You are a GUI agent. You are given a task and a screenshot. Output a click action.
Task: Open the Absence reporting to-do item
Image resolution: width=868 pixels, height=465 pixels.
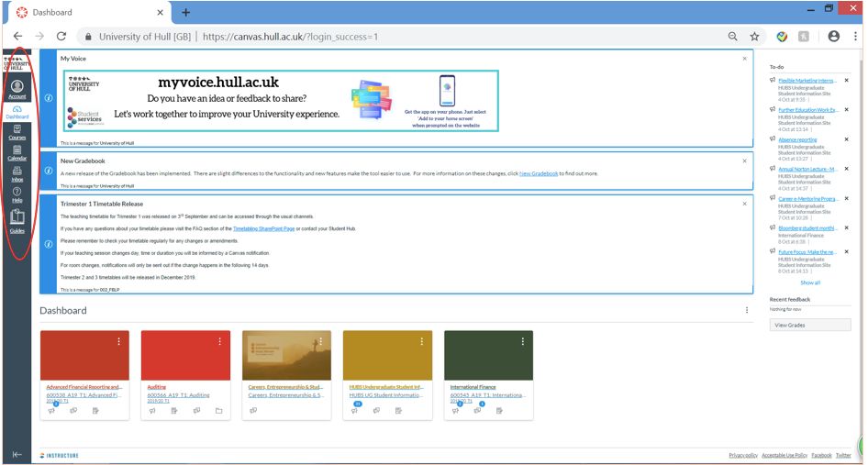click(x=797, y=139)
